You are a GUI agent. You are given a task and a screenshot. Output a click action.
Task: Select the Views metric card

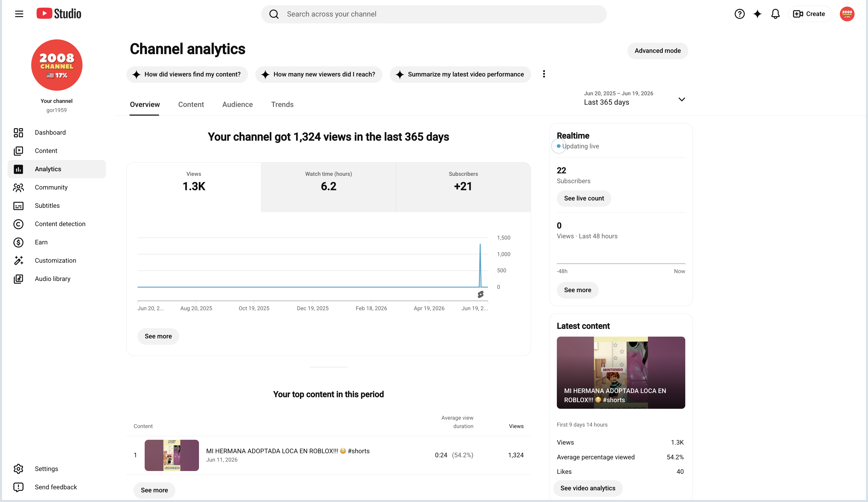pos(194,187)
